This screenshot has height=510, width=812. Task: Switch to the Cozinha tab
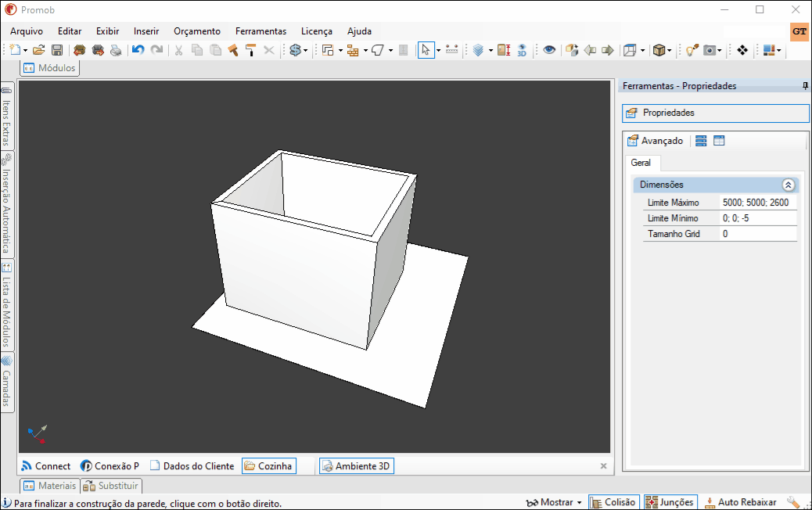[x=269, y=466]
